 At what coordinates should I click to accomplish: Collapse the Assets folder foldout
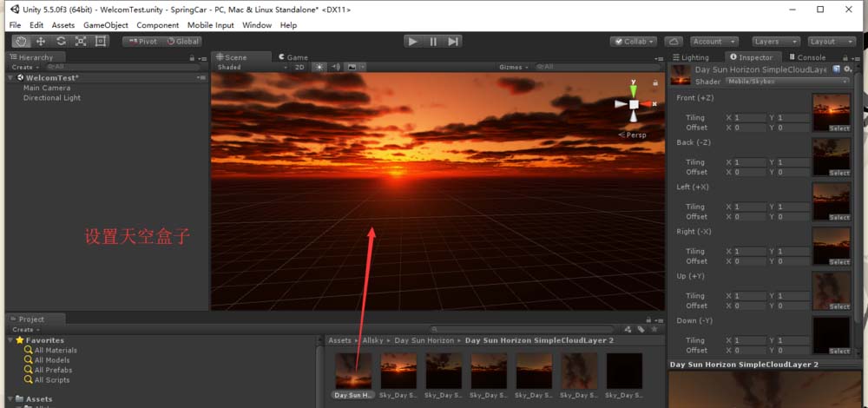coord(10,399)
